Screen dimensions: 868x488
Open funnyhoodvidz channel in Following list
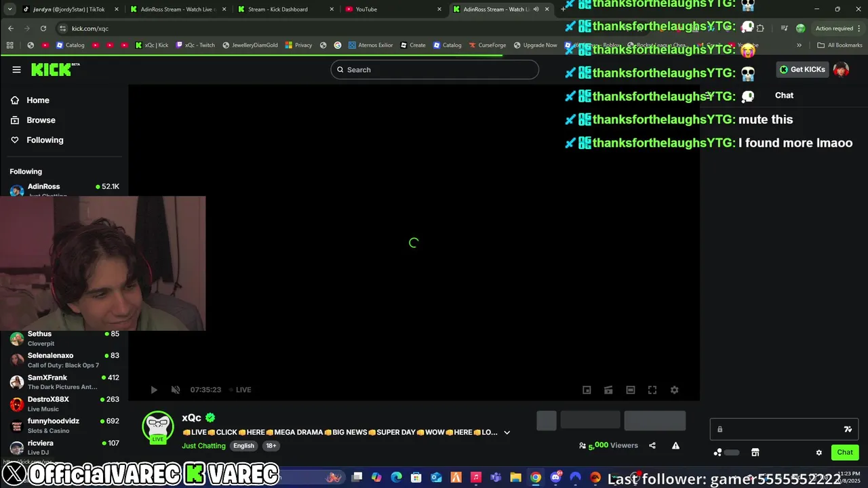tap(64, 426)
